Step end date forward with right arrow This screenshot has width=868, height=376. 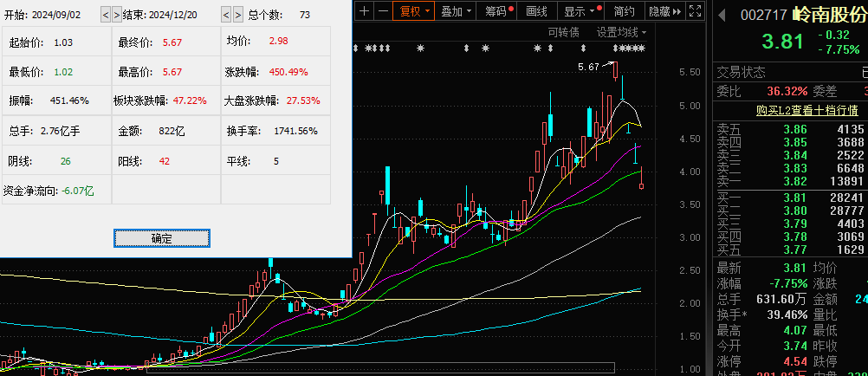(237, 15)
